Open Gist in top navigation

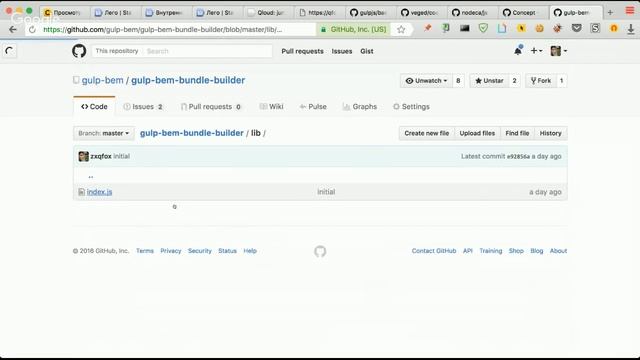click(367, 51)
